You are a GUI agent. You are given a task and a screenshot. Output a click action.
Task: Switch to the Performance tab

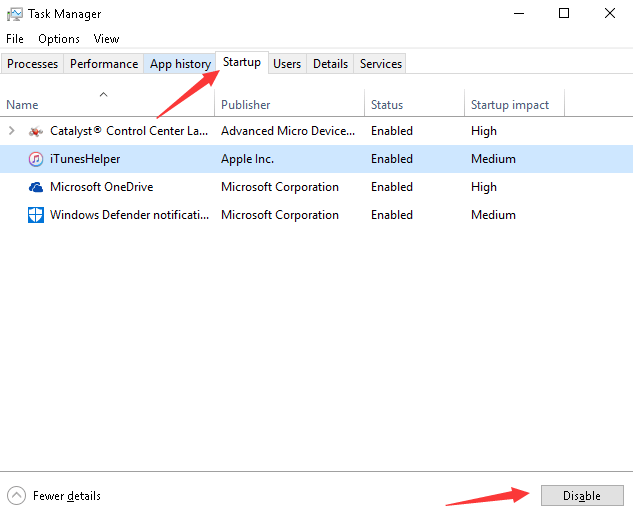(x=104, y=64)
